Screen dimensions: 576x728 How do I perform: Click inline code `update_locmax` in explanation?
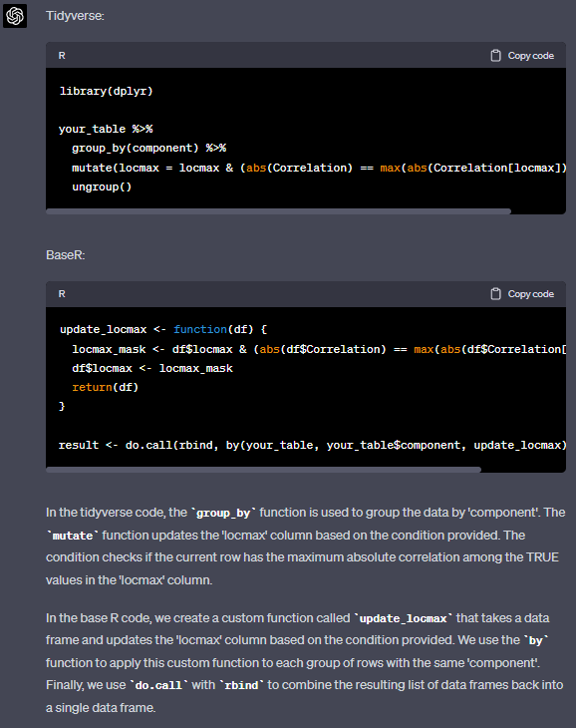403,618
